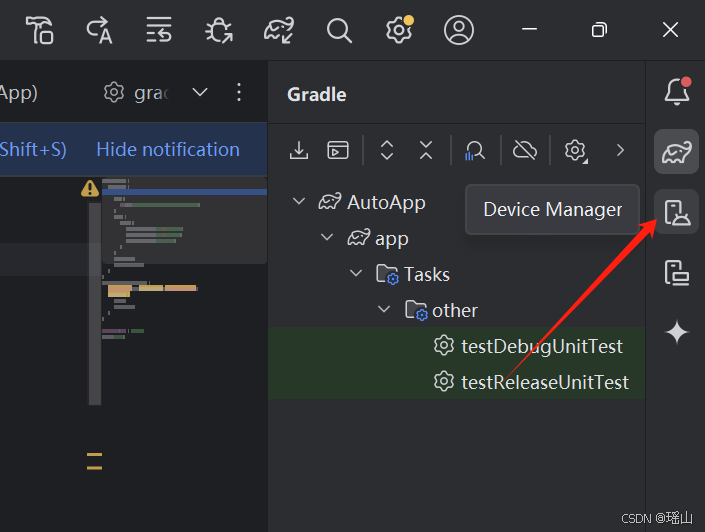Open IDE settings gear with badge
Image resolution: width=705 pixels, height=532 pixels.
[399, 29]
